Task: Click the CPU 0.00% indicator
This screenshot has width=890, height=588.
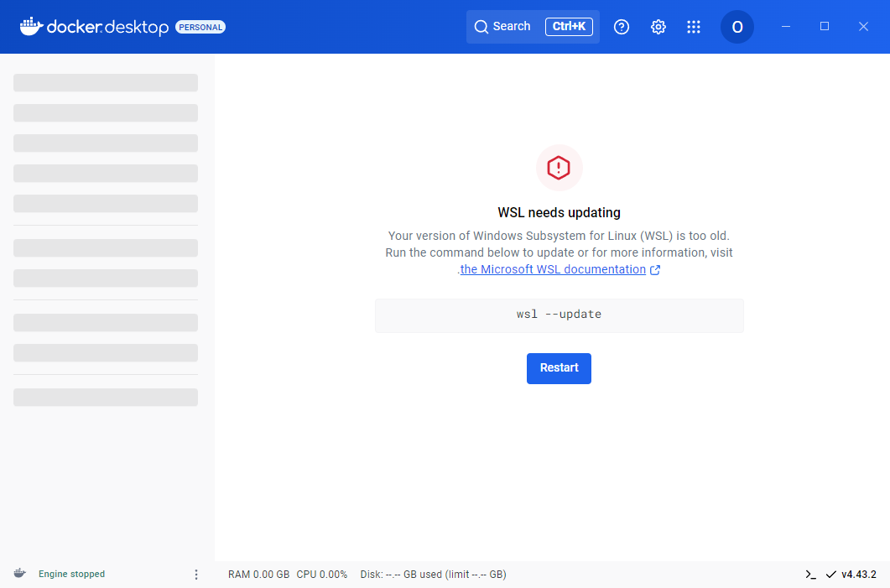Action: tap(322, 575)
